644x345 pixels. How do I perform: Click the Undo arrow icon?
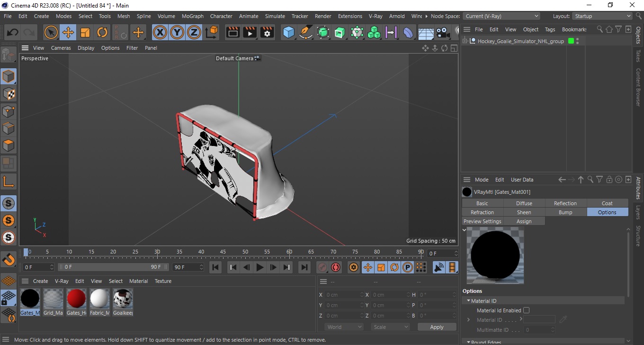(x=12, y=33)
